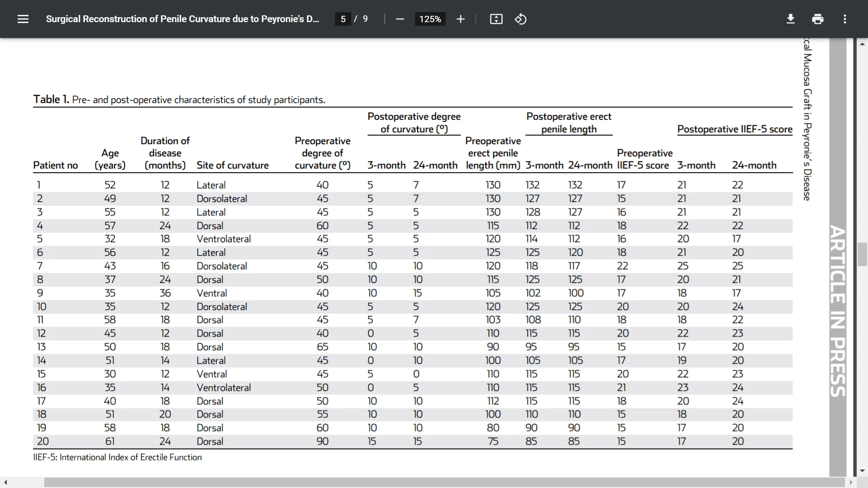
Task: Click the scroll left arrow
Action: (x=5, y=483)
